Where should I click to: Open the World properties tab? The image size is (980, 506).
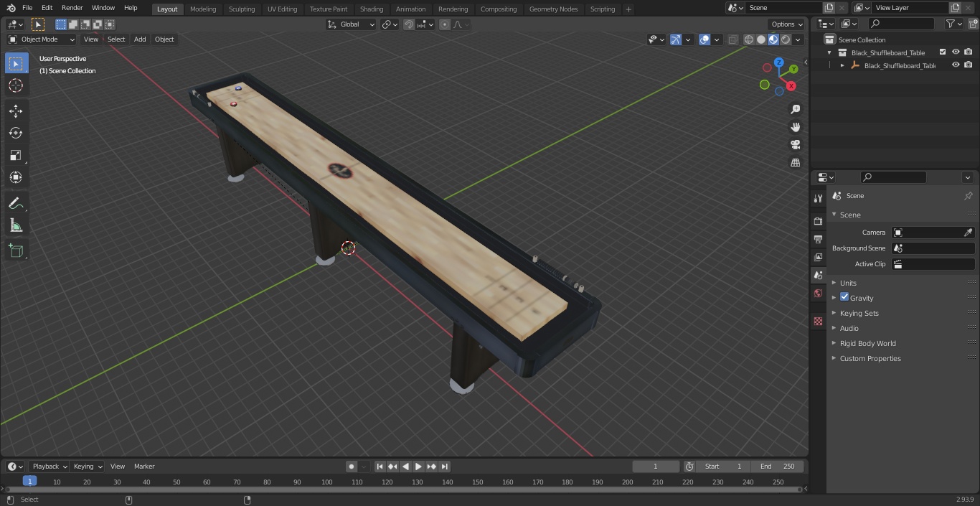click(818, 294)
